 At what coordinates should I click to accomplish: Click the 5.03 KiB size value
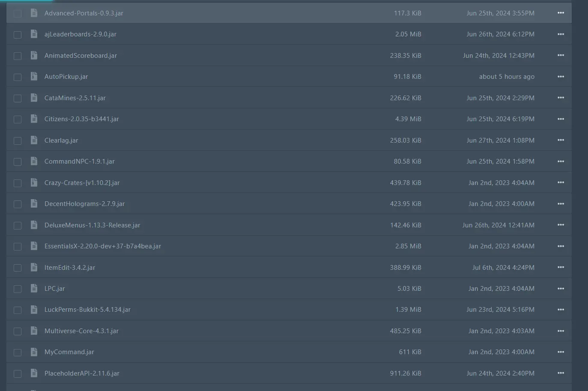point(409,289)
